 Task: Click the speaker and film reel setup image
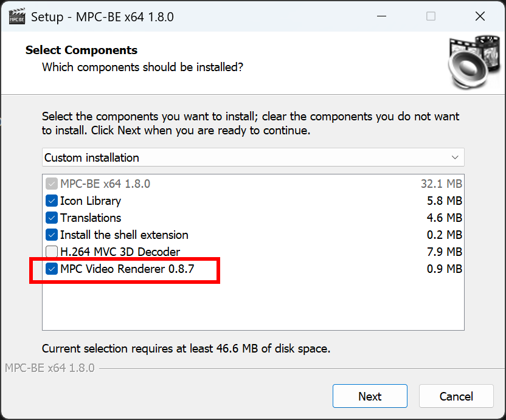(x=474, y=62)
